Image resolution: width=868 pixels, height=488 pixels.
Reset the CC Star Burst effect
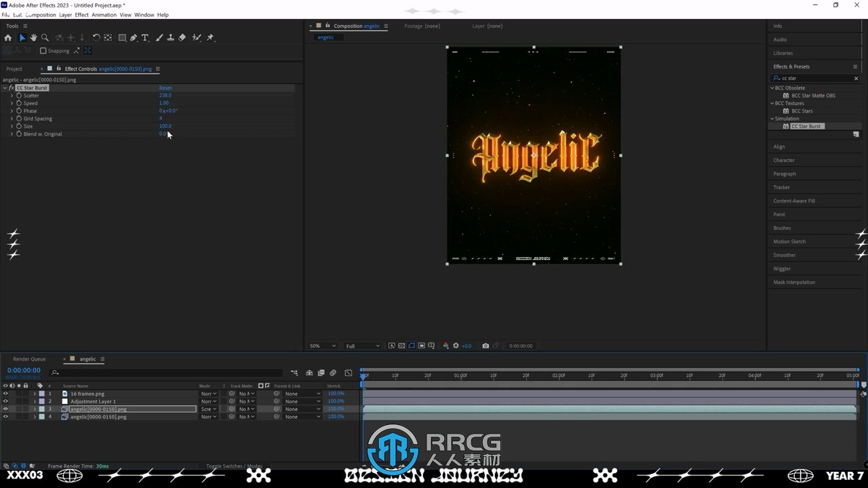pyautogui.click(x=165, y=88)
